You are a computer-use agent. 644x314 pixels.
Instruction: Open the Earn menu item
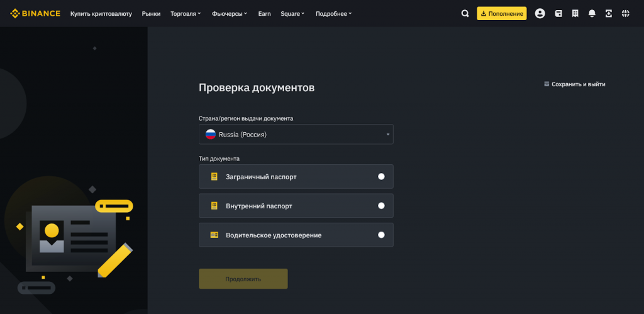[265, 14]
